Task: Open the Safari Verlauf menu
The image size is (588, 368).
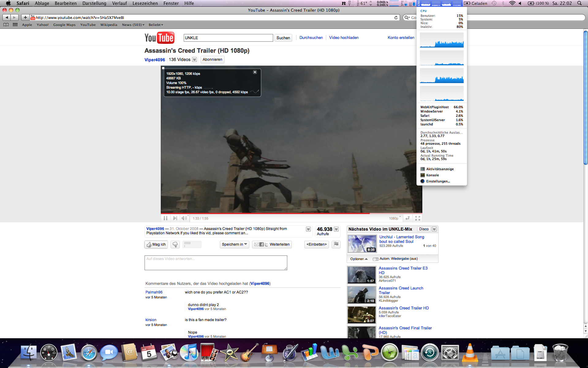Action: pos(119,3)
